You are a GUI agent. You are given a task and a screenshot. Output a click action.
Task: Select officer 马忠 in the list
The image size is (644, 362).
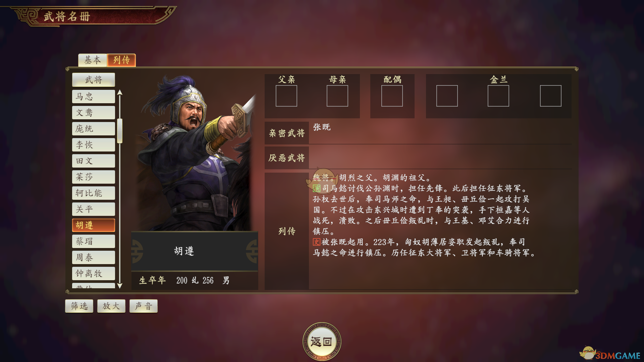click(x=94, y=97)
